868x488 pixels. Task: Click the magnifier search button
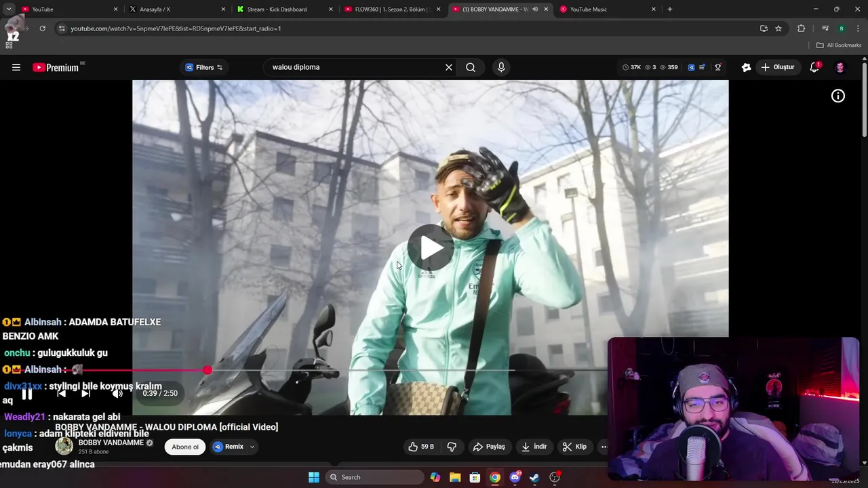pyautogui.click(x=471, y=67)
